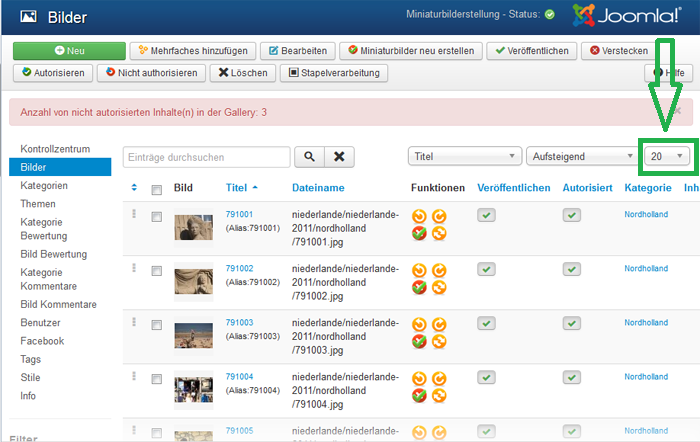700x442 pixels.
Task: Toggle the select-all checkbox in table header
Action: coord(156,189)
